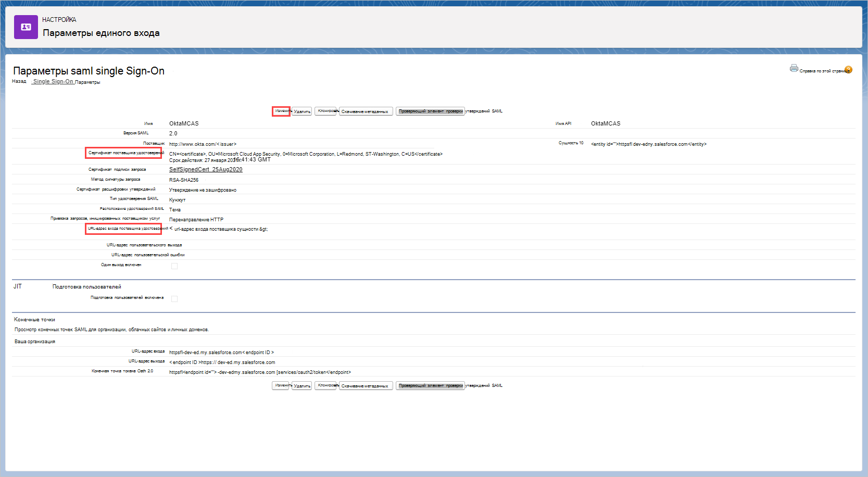Click the purple Setup identity icon

tap(26, 27)
